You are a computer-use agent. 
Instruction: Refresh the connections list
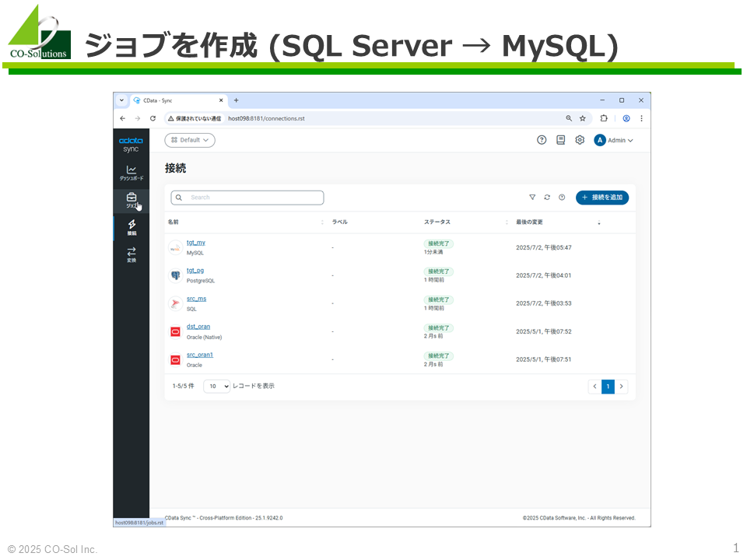click(547, 197)
